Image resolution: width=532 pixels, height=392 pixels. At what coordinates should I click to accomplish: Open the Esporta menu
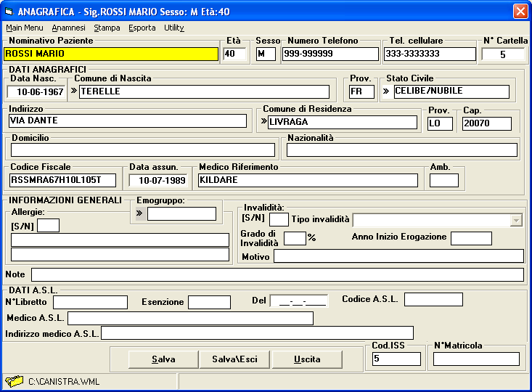(x=142, y=28)
